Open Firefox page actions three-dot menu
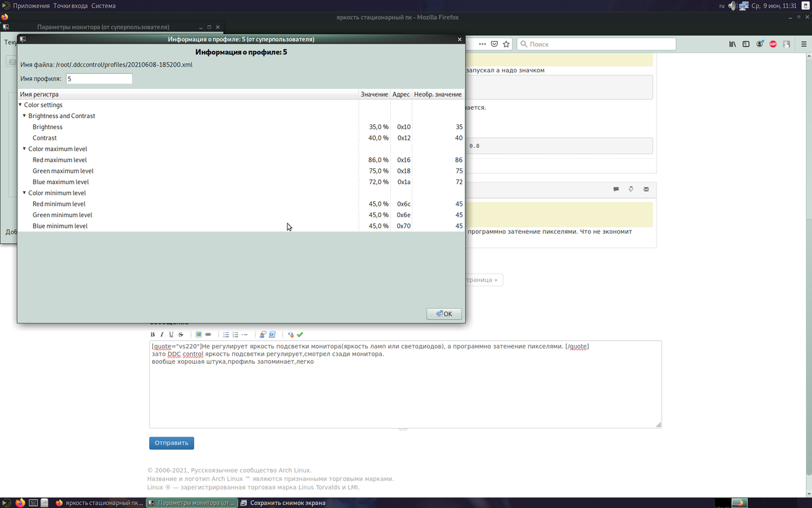Screen dimensions: 812x508 [x=483, y=44]
